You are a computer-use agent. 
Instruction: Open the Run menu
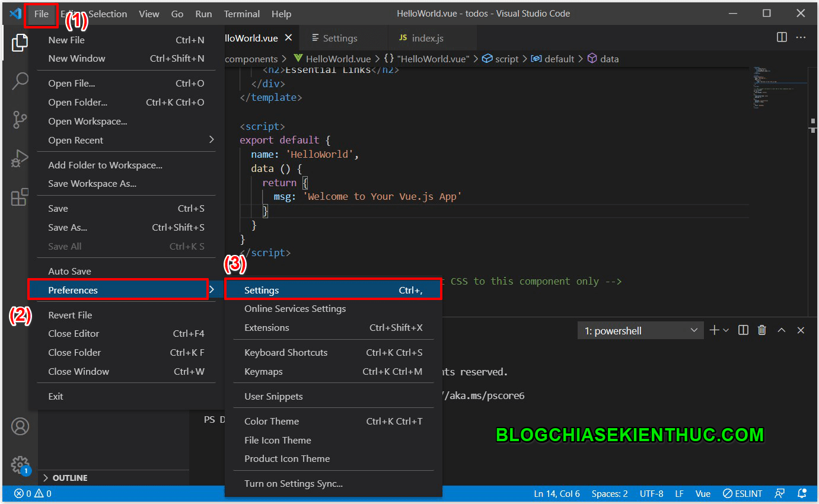[x=203, y=14]
